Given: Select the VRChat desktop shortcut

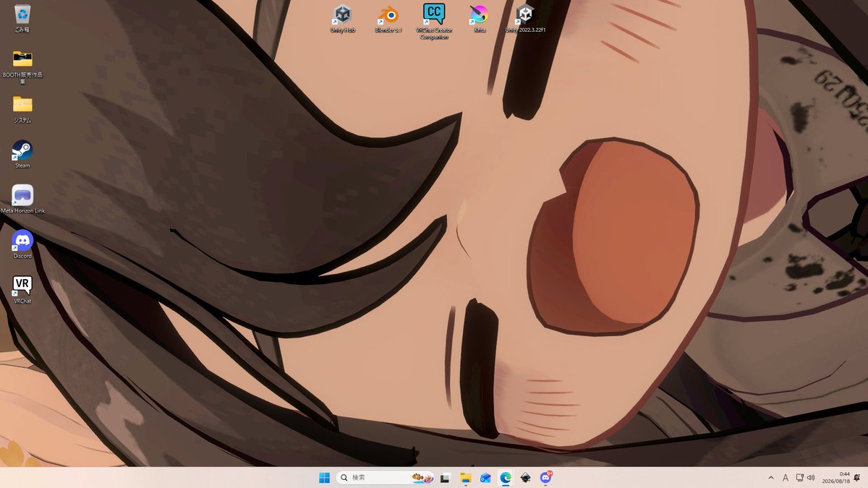Looking at the screenshot, I should point(22,289).
